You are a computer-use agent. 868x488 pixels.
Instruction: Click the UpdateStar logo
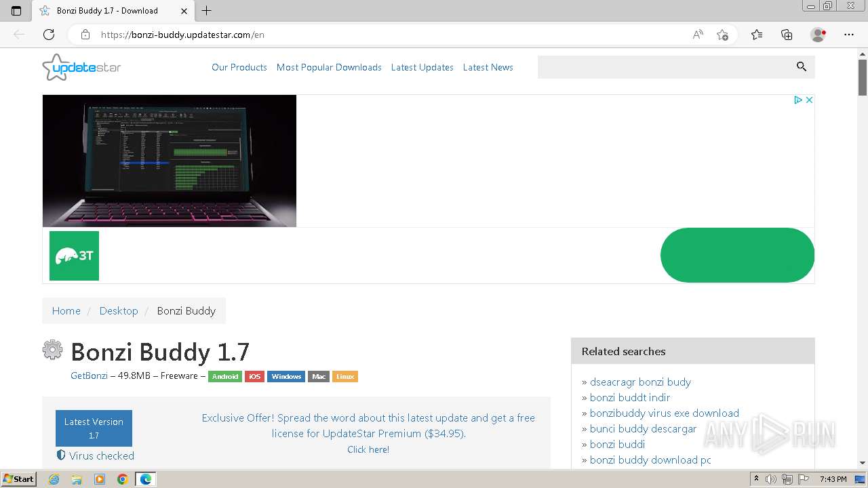(x=81, y=67)
